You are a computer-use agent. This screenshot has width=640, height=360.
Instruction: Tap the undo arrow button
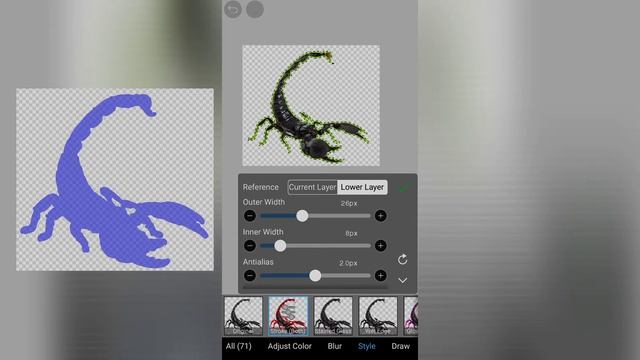pyautogui.click(x=233, y=9)
